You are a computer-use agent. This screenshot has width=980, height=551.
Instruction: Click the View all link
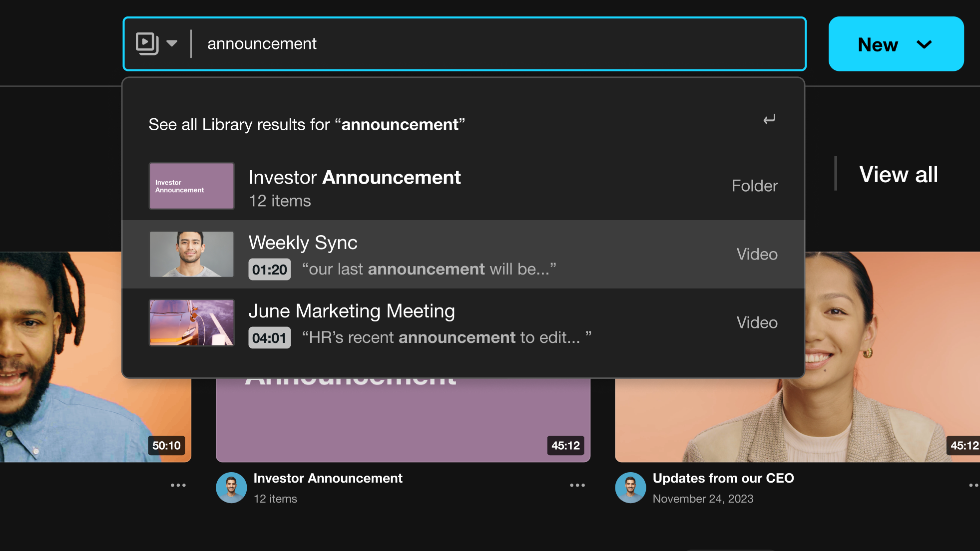click(898, 175)
